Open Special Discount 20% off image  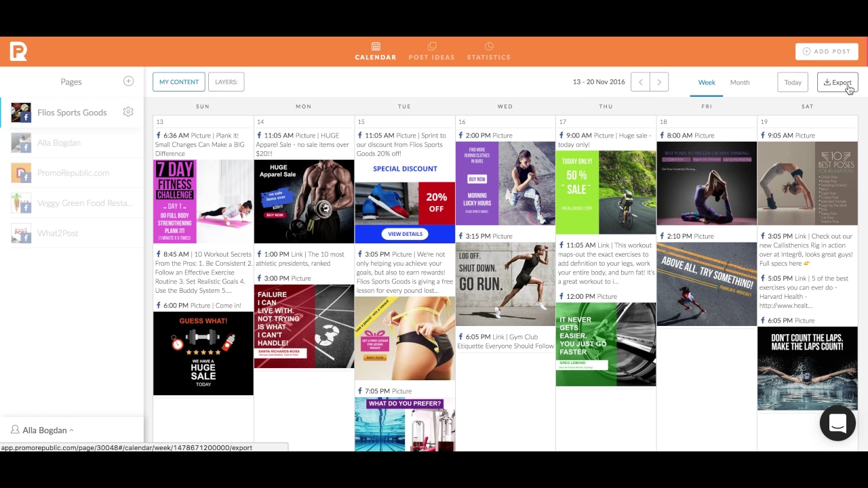pyautogui.click(x=405, y=201)
